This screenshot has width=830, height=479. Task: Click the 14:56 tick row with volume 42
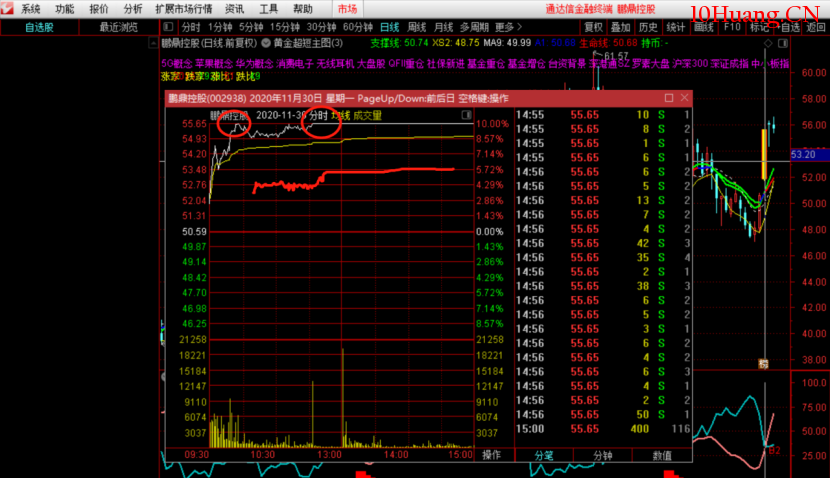pos(603,243)
